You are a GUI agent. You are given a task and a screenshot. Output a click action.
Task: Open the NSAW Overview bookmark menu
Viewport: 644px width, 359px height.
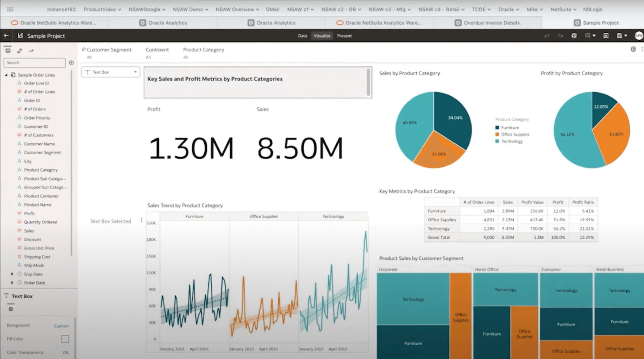pos(237,9)
